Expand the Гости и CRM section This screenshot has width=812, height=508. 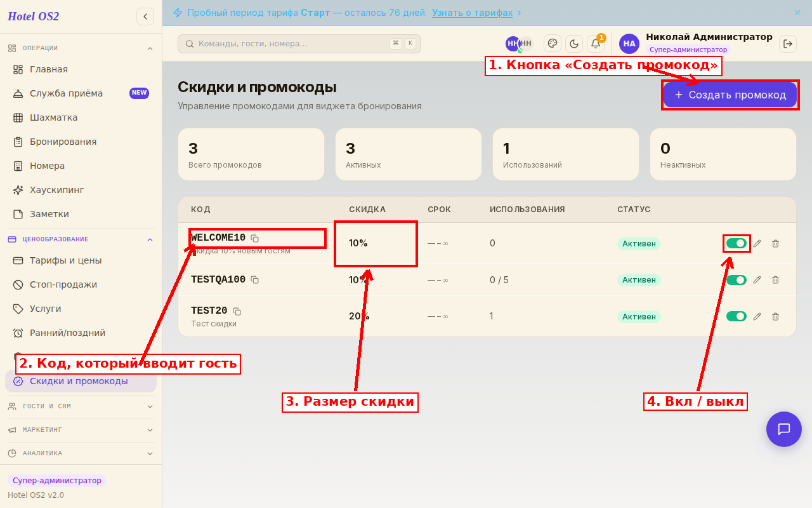pyautogui.click(x=81, y=406)
